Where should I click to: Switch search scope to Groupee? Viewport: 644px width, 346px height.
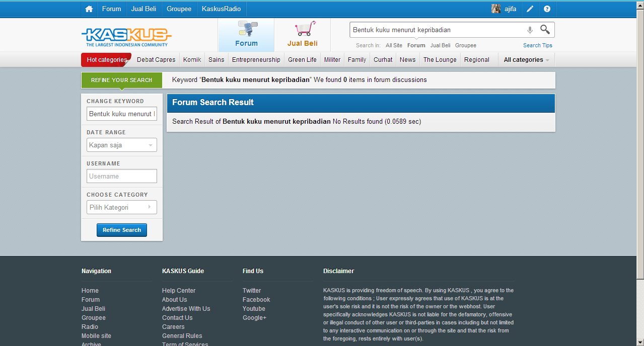pyautogui.click(x=465, y=45)
